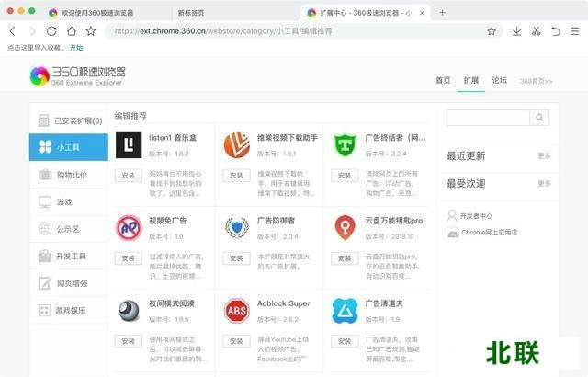Image resolution: width=588 pixels, height=377 pixels.
Task: Click 更多 next to 最受欢迎
Action: (x=544, y=183)
